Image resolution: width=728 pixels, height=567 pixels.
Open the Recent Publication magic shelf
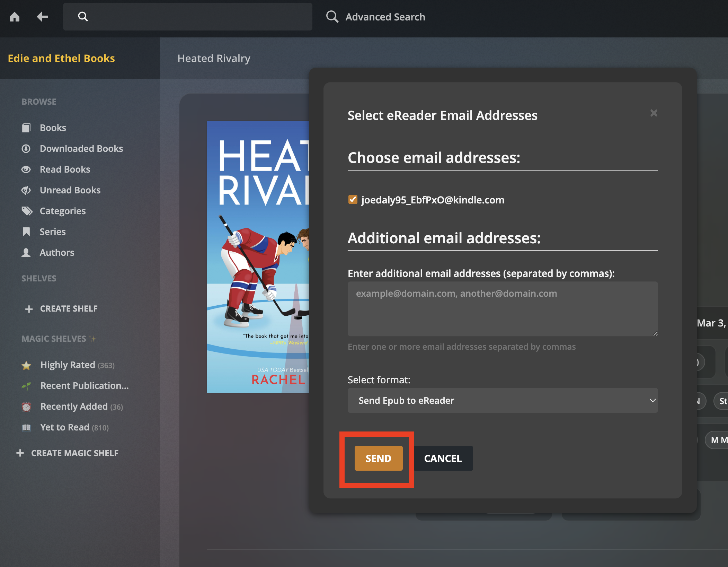(85, 386)
